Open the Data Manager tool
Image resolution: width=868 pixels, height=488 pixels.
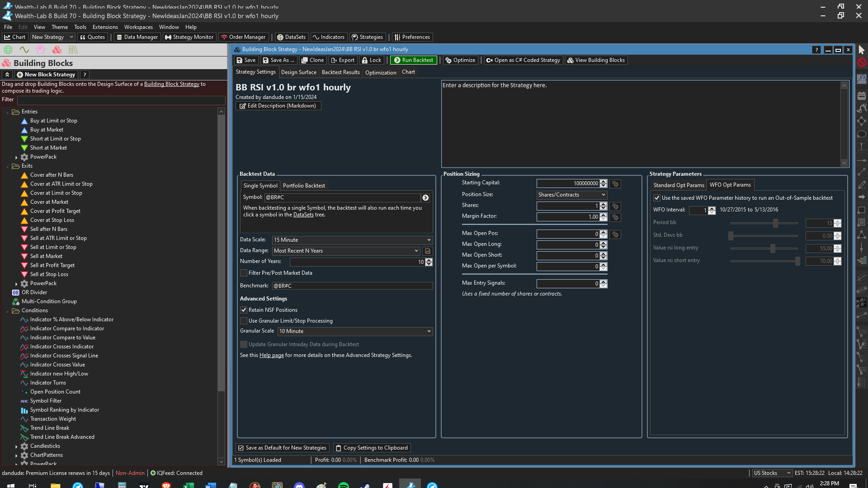click(137, 37)
